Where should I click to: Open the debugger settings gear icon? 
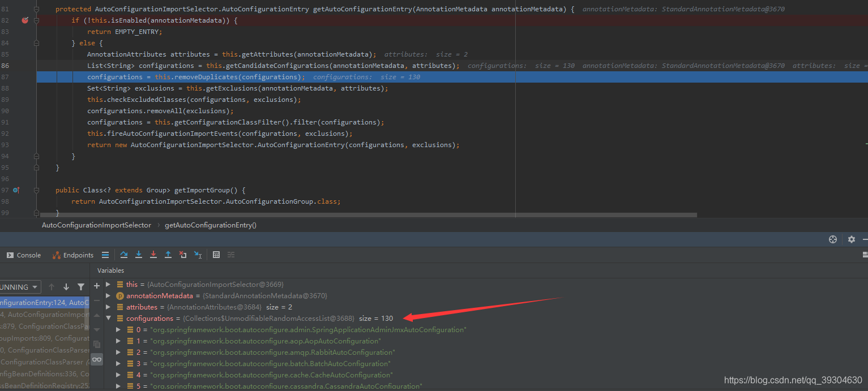coord(852,239)
